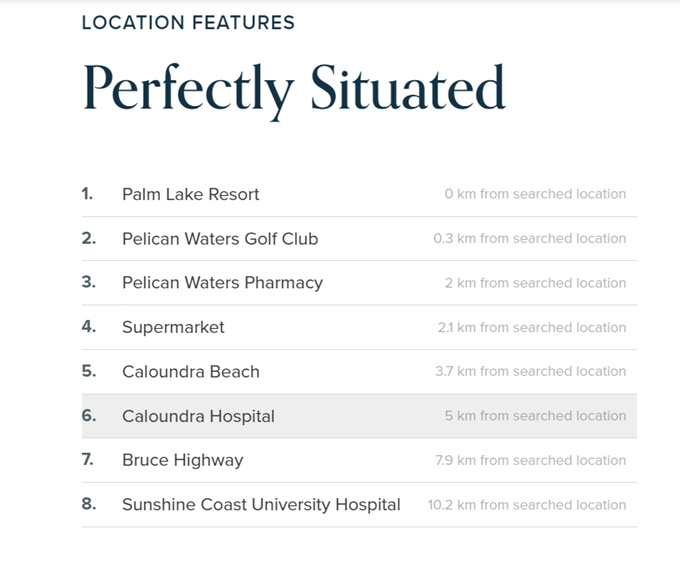Image resolution: width=680 pixels, height=567 pixels.
Task: Select Caloundra Beach in the features list
Action: tap(359, 372)
